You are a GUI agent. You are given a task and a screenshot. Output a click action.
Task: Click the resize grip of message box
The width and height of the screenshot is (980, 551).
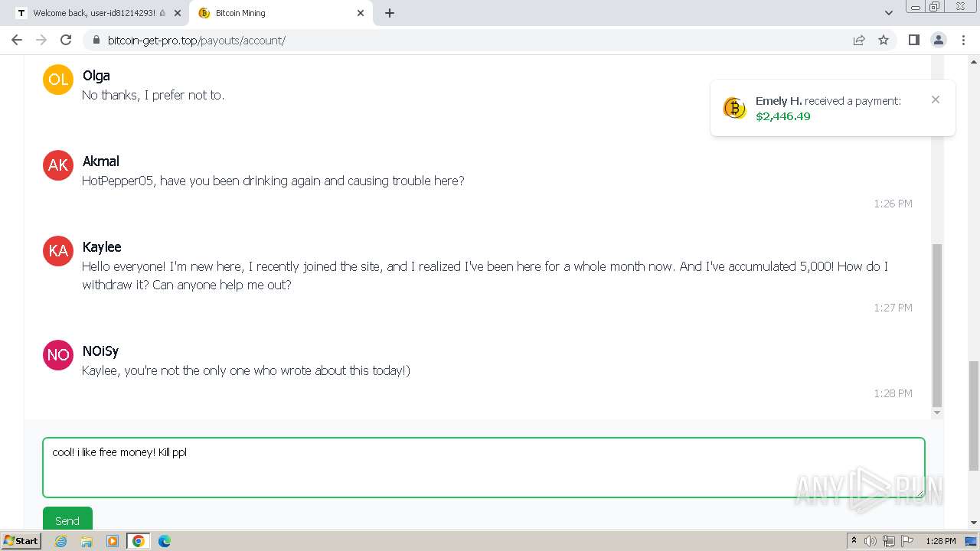pos(920,493)
